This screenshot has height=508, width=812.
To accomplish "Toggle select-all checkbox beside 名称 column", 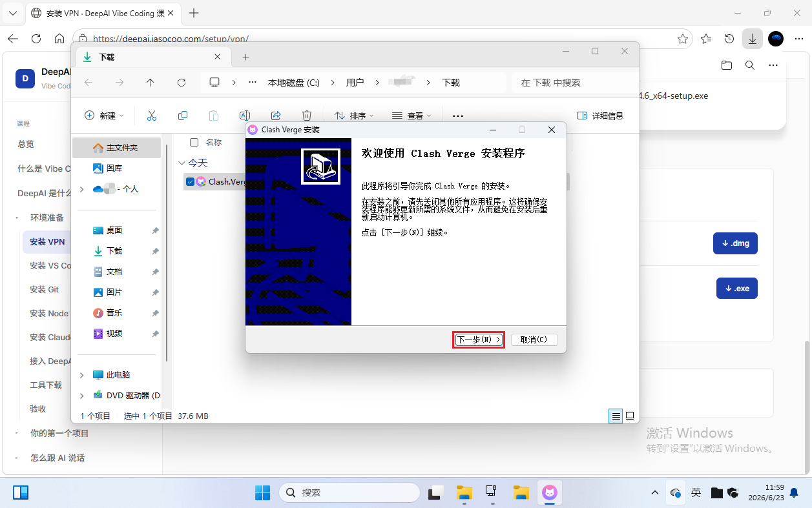I will 194,142.
